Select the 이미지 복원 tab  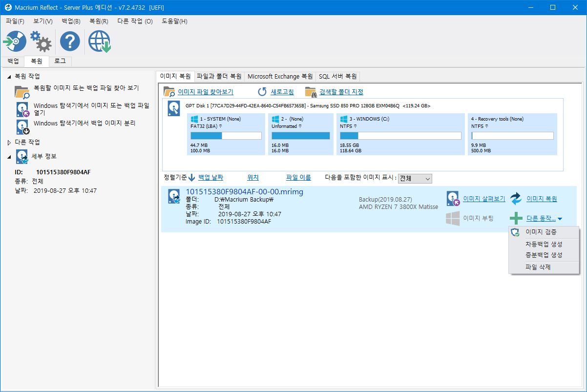pos(175,76)
